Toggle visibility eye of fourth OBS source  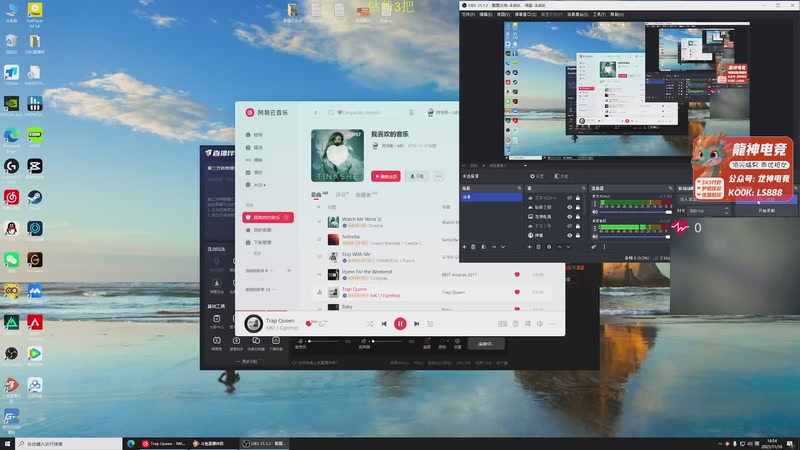569,226
